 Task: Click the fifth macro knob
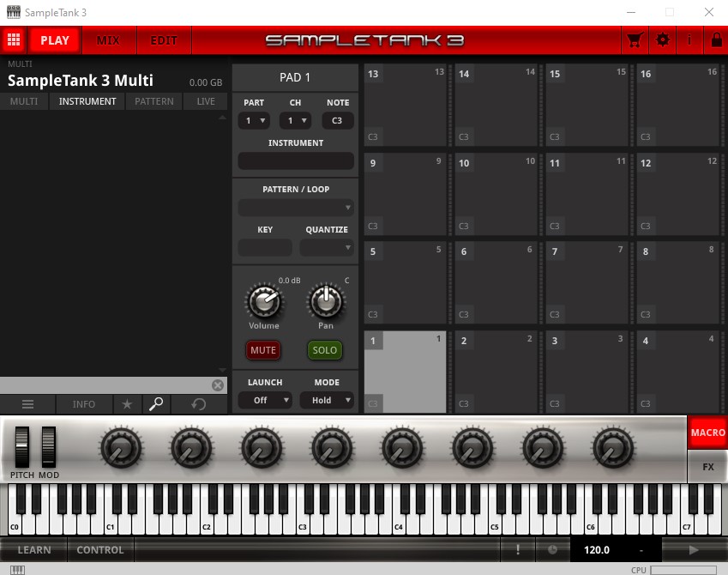click(402, 449)
